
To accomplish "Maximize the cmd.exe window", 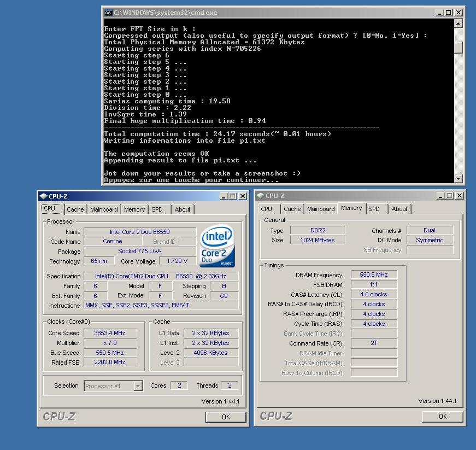I will click(448, 13).
